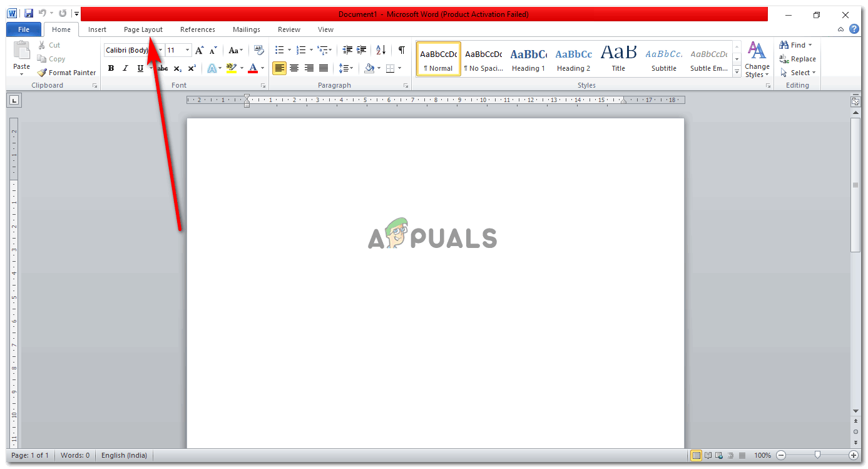Click the zoom out minus button
Screen dimensions: 868x469
click(x=781, y=455)
